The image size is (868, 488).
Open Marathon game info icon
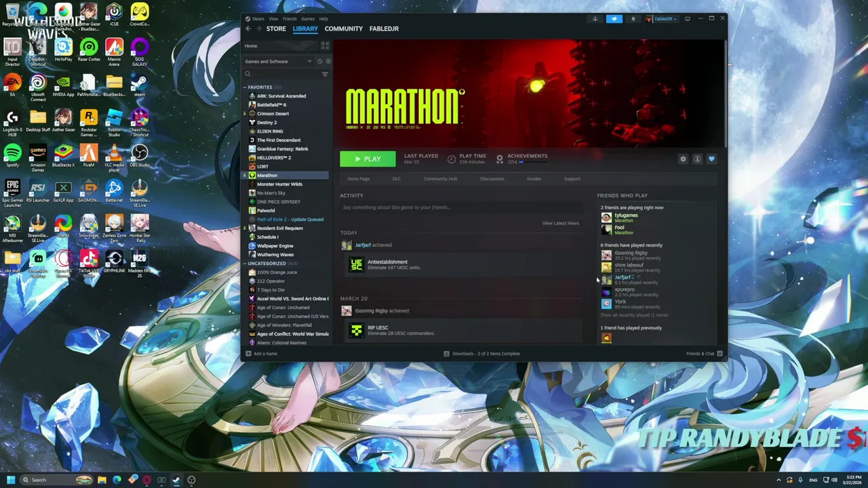[x=697, y=159]
